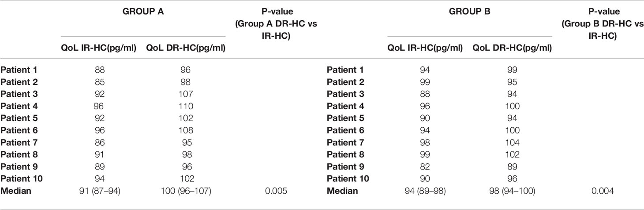Image resolution: width=644 pixels, height=210 pixels.
Task: Click the Group A P-value header
Action: [x=277, y=24]
